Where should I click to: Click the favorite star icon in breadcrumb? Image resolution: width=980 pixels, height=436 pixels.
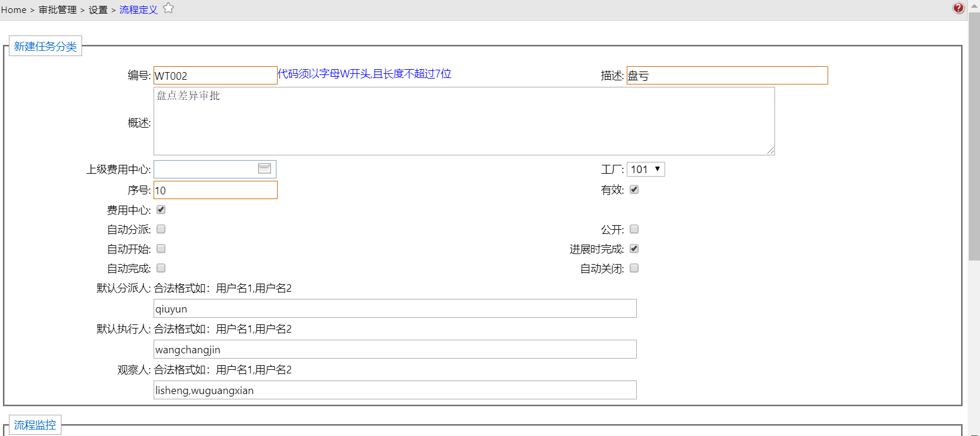(168, 8)
